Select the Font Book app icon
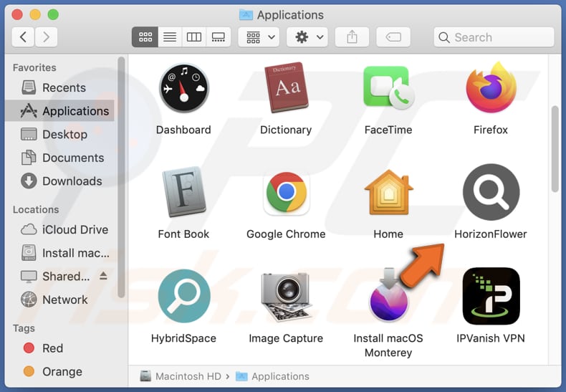566x392 pixels. tap(184, 191)
